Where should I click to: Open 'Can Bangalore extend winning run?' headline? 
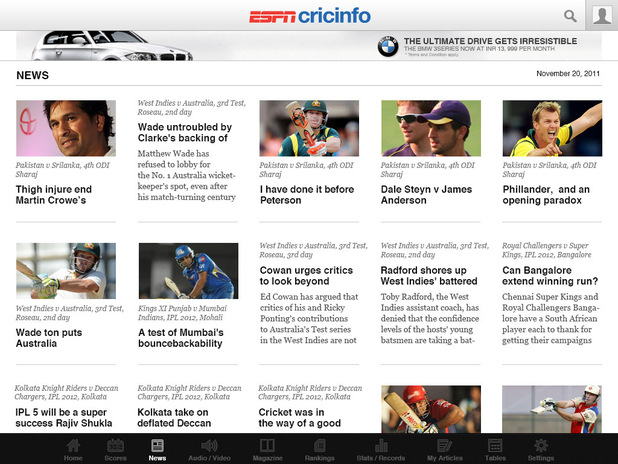(x=550, y=276)
